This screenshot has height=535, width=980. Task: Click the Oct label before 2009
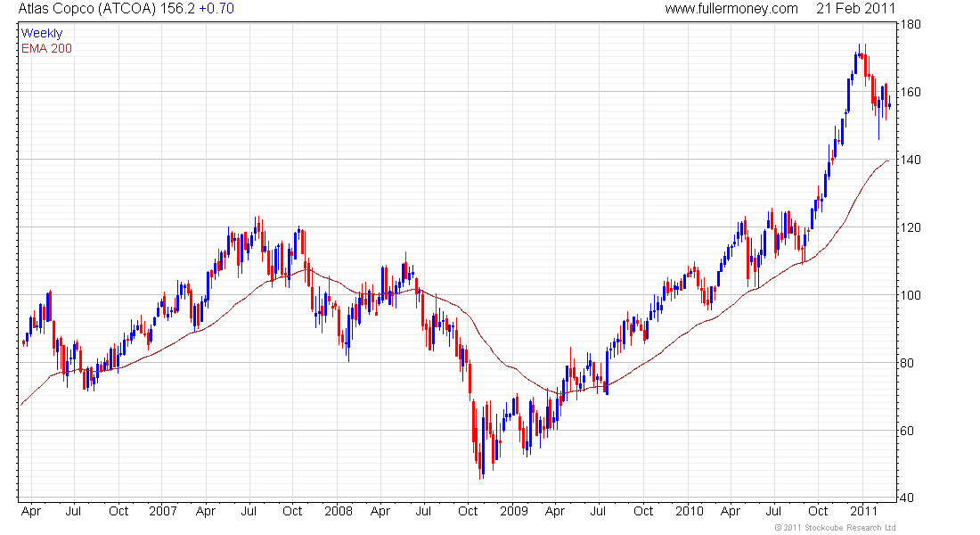pos(468,511)
